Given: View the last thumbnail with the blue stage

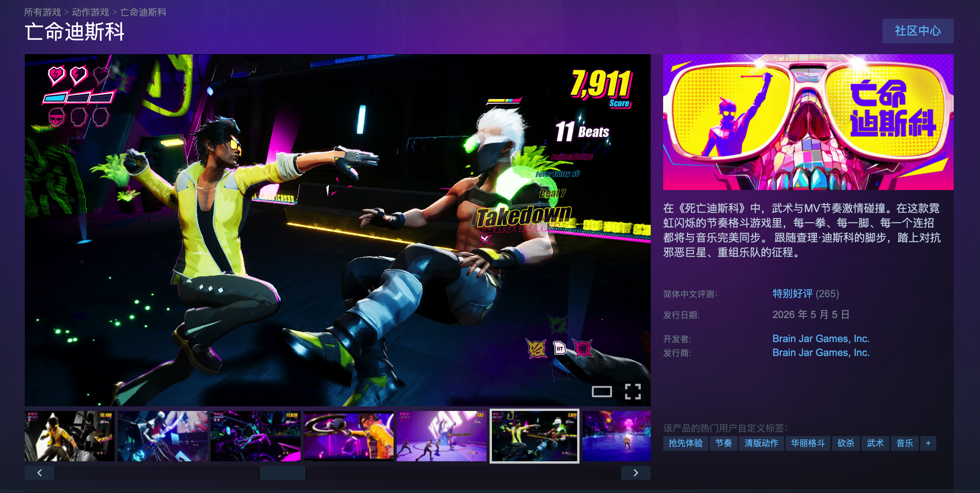Looking at the screenshot, I should pyautogui.click(x=617, y=436).
